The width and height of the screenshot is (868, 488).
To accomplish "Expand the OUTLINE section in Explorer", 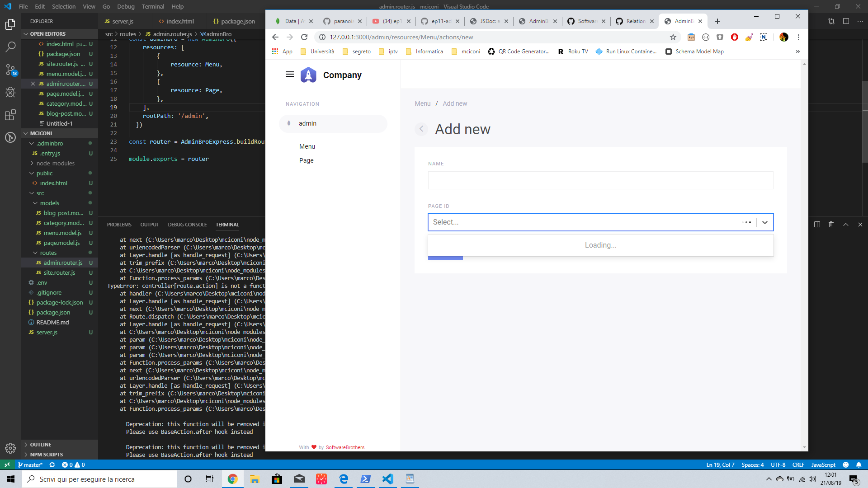I will (41, 444).
